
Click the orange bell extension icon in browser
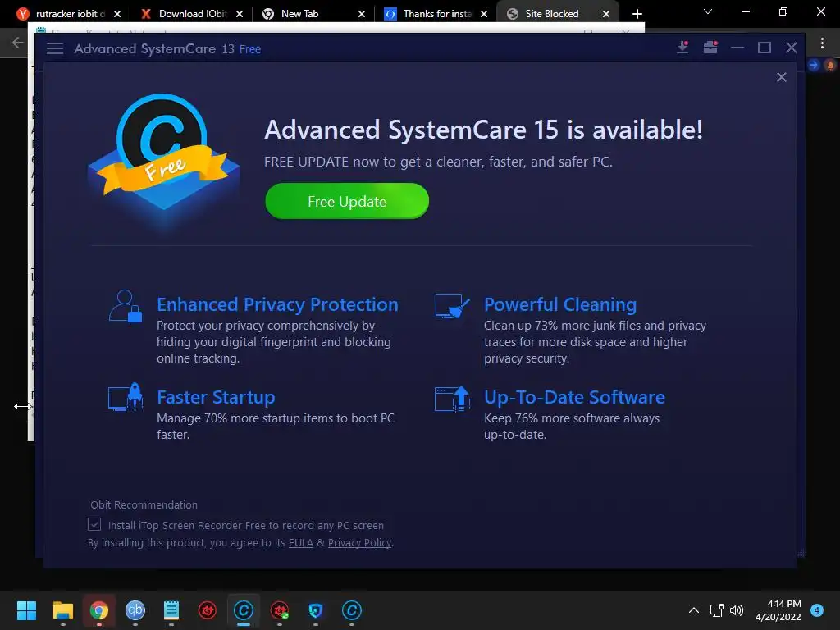click(x=830, y=65)
